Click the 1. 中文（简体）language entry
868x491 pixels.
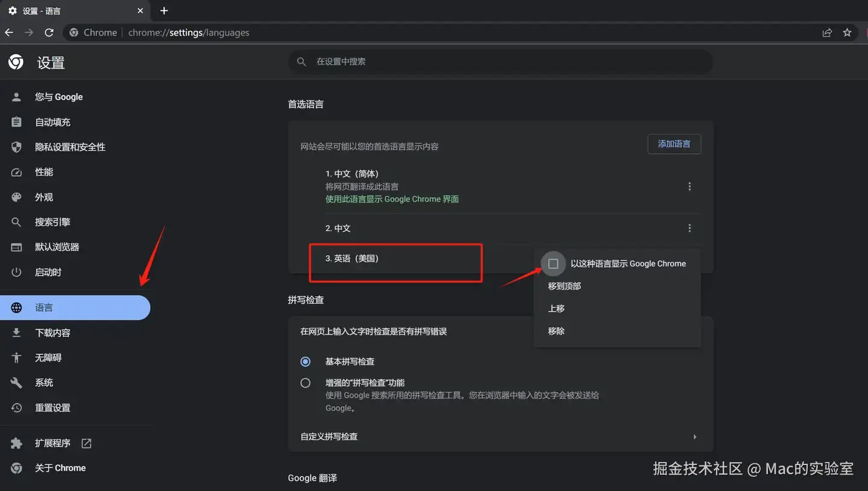tap(352, 174)
